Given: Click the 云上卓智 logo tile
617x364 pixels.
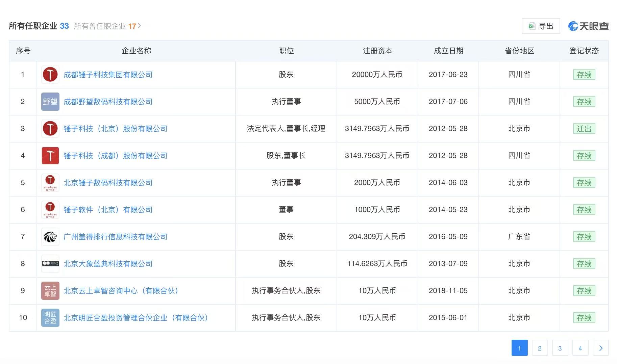Looking at the screenshot, I should (50, 291).
